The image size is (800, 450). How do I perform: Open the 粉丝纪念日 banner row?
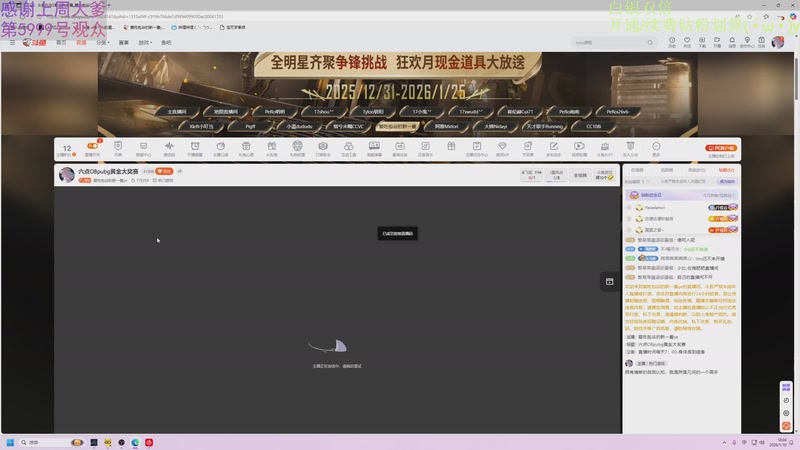(681, 195)
